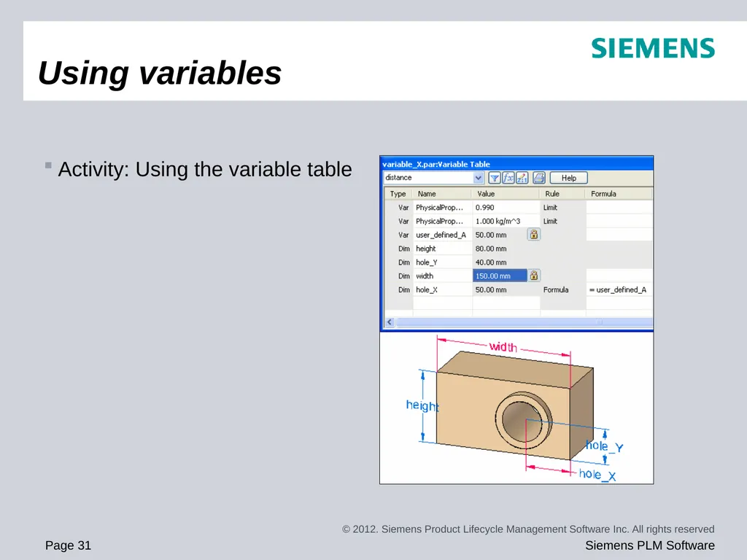Click the scroll left arrow of the table
747x560 pixels.
coord(390,322)
